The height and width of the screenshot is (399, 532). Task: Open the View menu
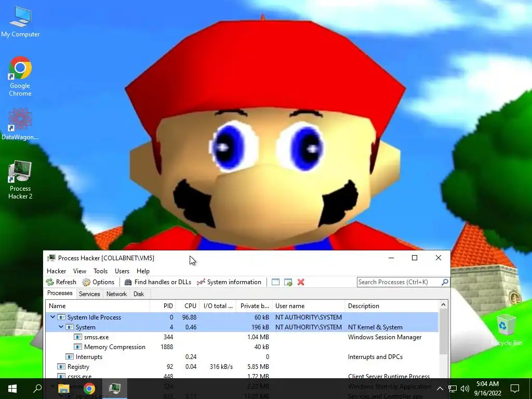79,271
